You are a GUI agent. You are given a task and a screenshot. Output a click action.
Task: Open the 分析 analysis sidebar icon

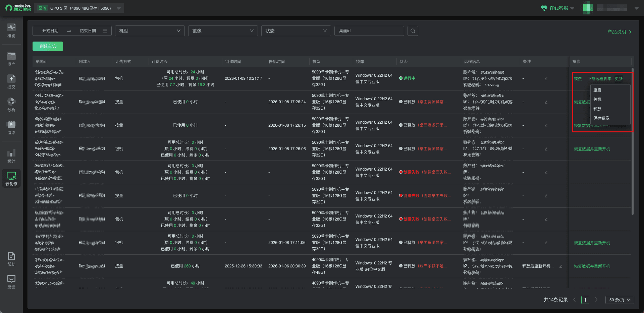pyautogui.click(x=11, y=105)
